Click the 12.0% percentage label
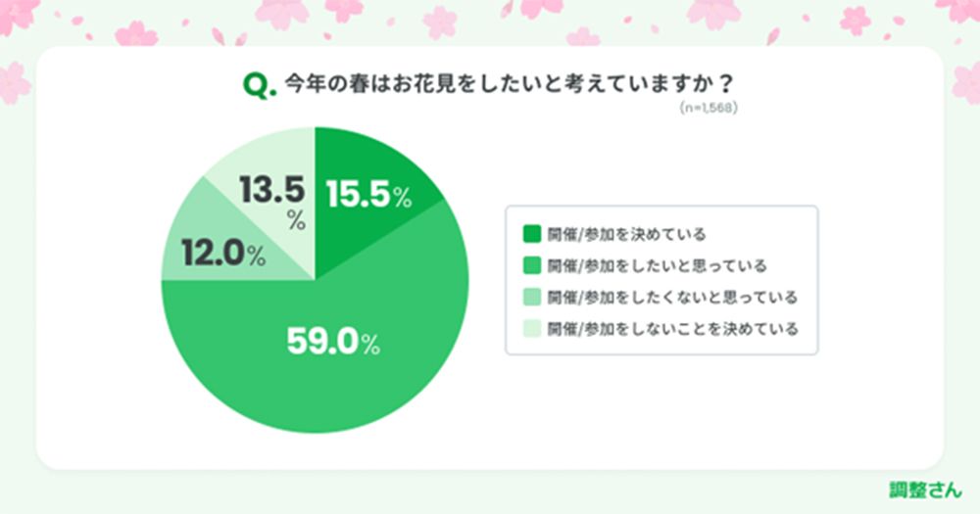This screenshot has width=980, height=514. pos(223,256)
